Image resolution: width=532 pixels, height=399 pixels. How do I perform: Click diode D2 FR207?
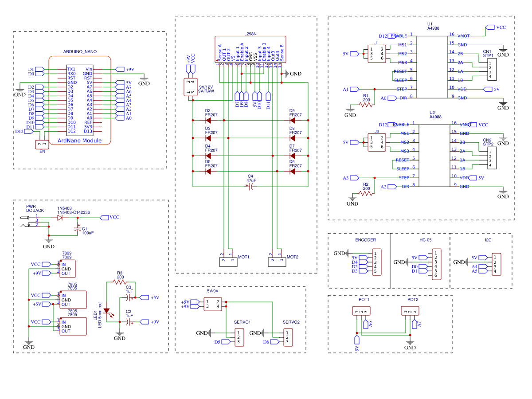(x=208, y=120)
